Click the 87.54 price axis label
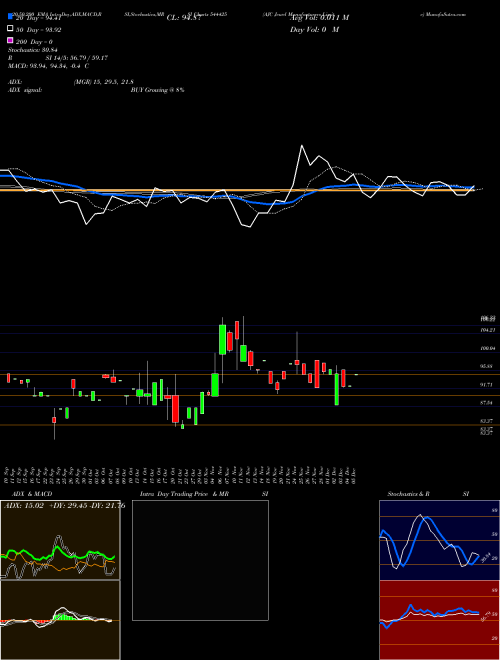This screenshot has width=500, height=660. tap(487, 403)
